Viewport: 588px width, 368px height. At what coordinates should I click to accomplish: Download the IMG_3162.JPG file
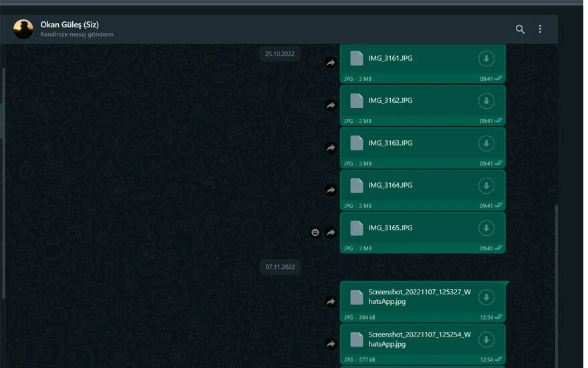(x=486, y=101)
